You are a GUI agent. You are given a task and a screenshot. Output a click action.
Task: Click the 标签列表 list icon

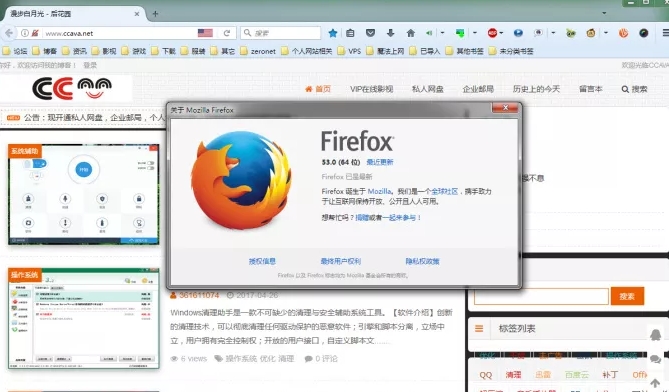(x=479, y=328)
